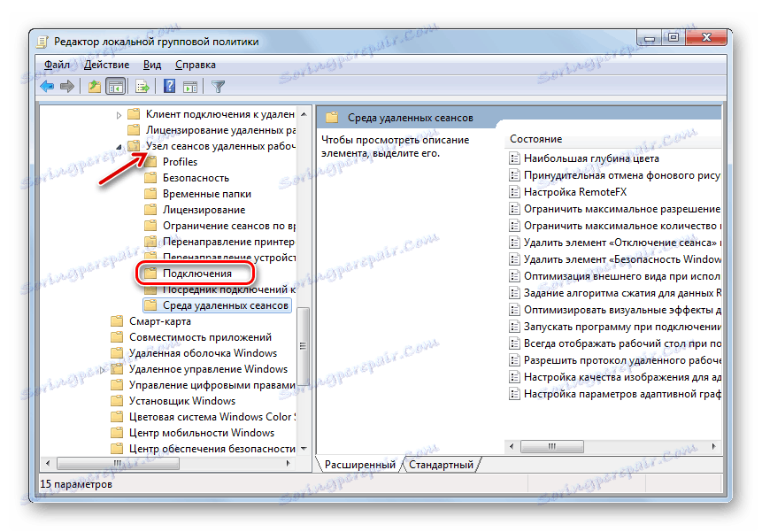Select Настройка качества изображения setting
The height and width of the screenshot is (532, 762).
click(x=622, y=377)
